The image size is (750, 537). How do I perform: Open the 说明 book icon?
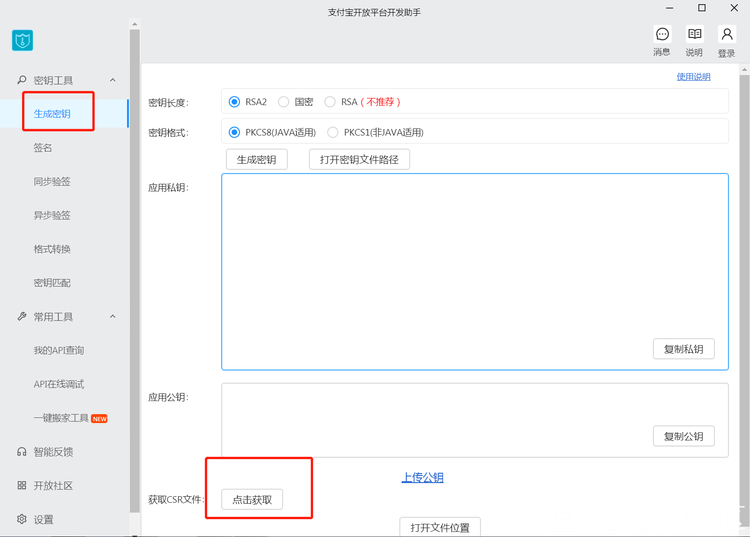click(695, 34)
